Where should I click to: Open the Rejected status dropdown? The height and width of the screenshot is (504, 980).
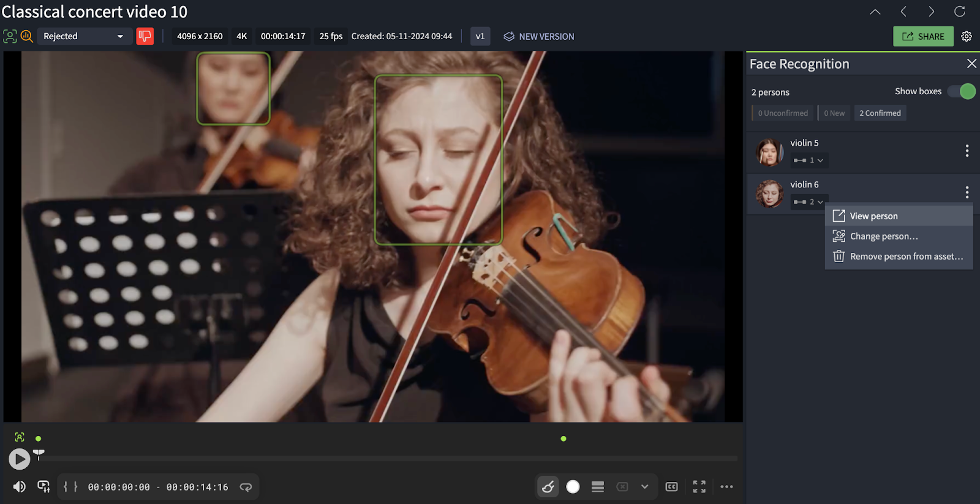click(x=83, y=36)
